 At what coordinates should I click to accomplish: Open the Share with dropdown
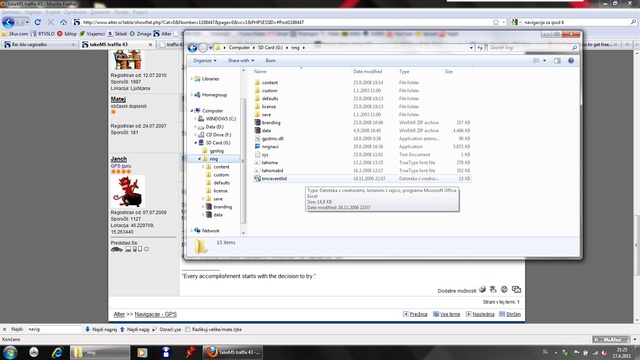[x=241, y=60]
